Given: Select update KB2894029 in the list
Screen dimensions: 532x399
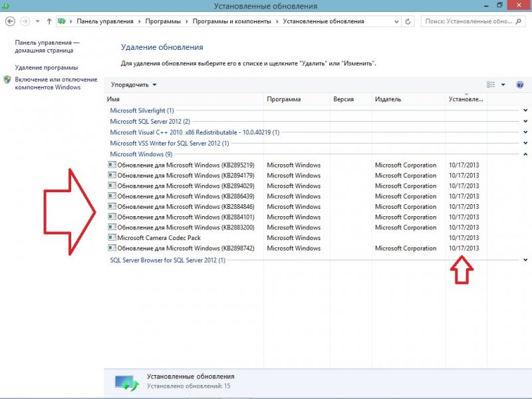Looking at the screenshot, I should tap(186, 186).
